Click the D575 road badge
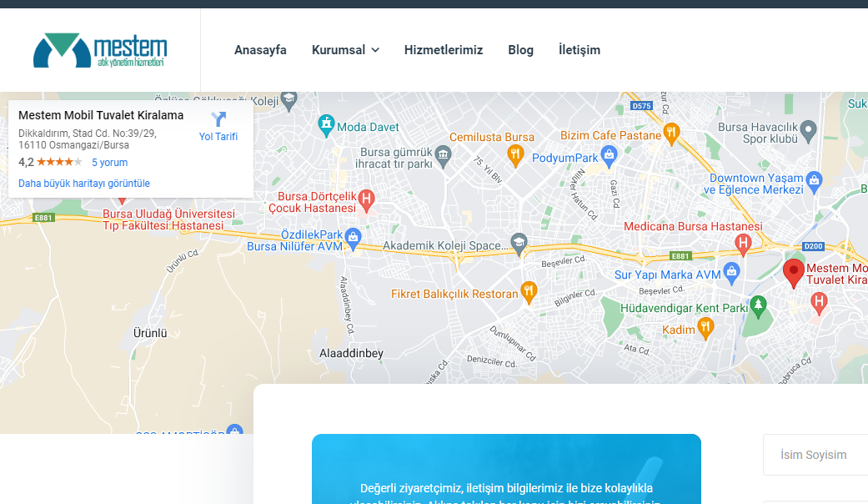868x504 pixels. click(641, 106)
